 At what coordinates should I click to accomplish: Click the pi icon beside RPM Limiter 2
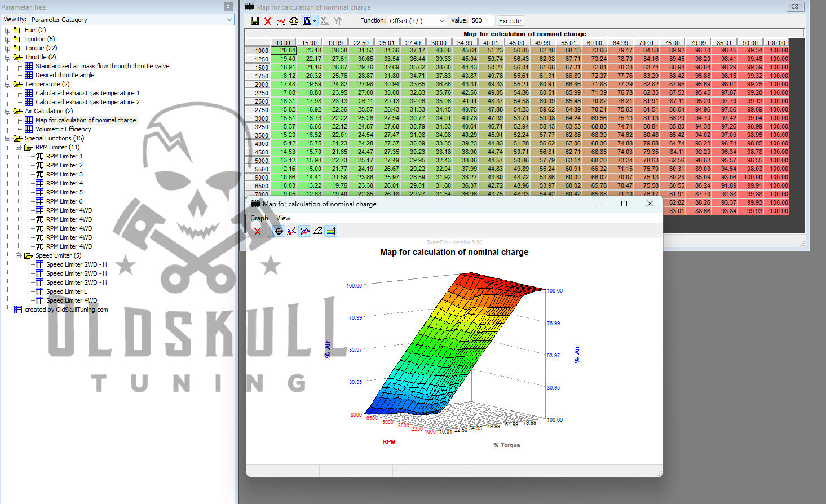(39, 165)
